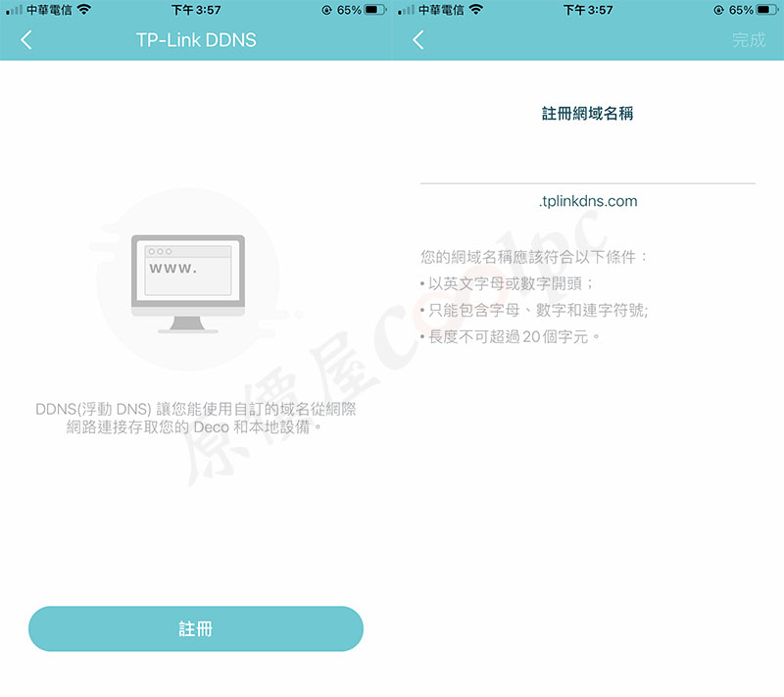
Task: Tap orientation lock icon on TP-Link DDNS screen
Action: [325, 10]
